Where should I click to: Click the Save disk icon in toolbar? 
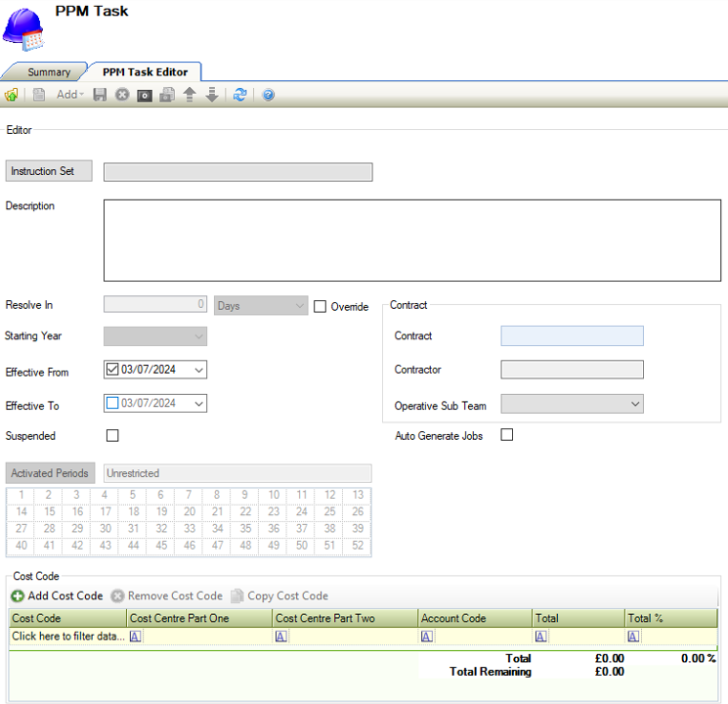coord(100,95)
